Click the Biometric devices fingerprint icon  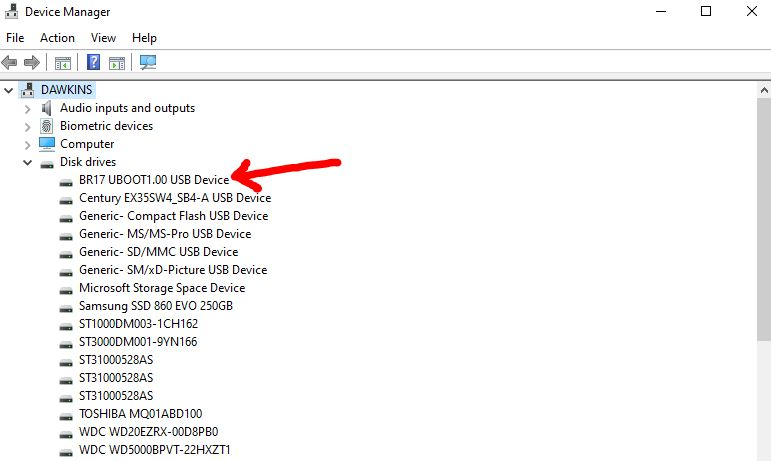pyautogui.click(x=47, y=126)
